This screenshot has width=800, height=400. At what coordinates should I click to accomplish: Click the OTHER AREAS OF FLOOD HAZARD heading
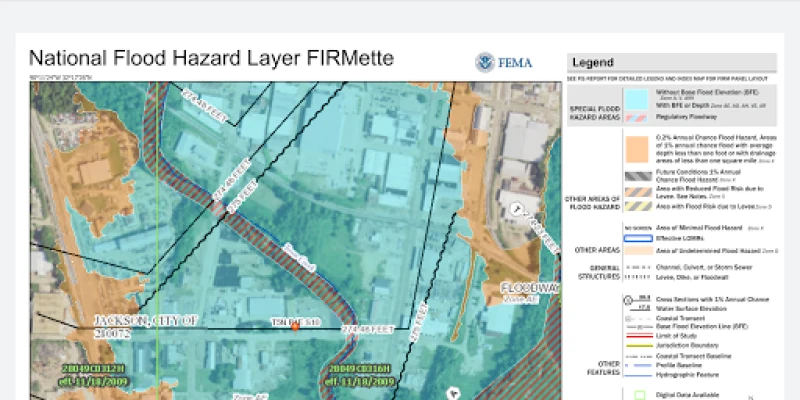click(x=592, y=203)
